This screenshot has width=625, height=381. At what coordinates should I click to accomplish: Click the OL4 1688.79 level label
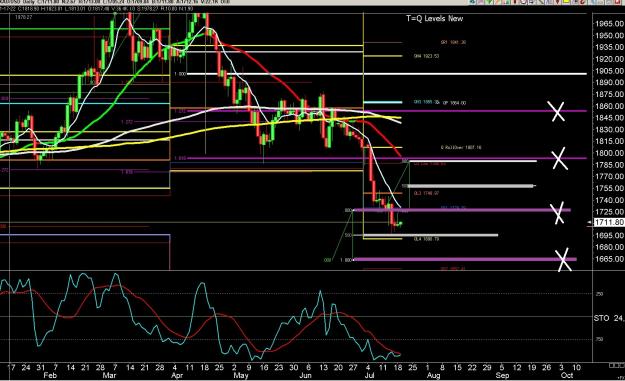pyautogui.click(x=426, y=239)
